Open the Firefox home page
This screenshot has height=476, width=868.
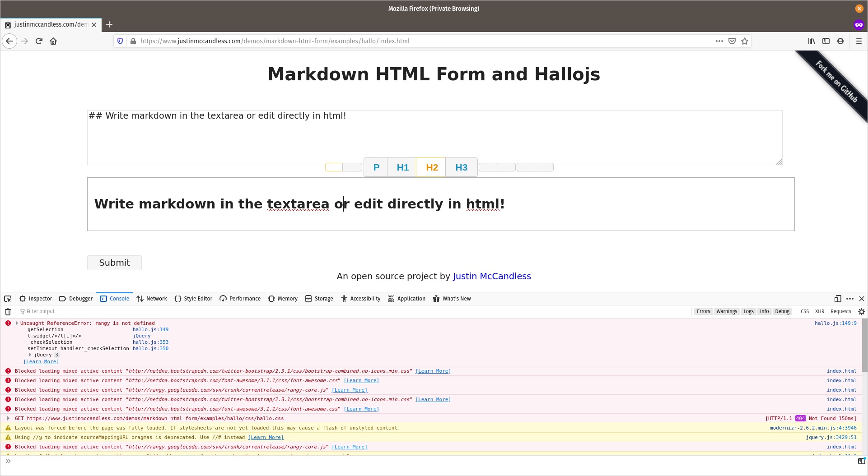click(53, 41)
